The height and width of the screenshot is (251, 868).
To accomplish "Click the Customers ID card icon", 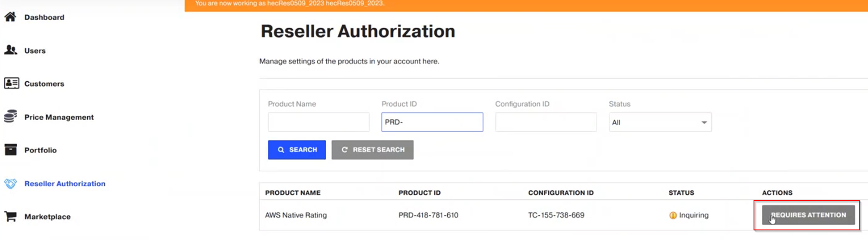I will tap(11, 83).
